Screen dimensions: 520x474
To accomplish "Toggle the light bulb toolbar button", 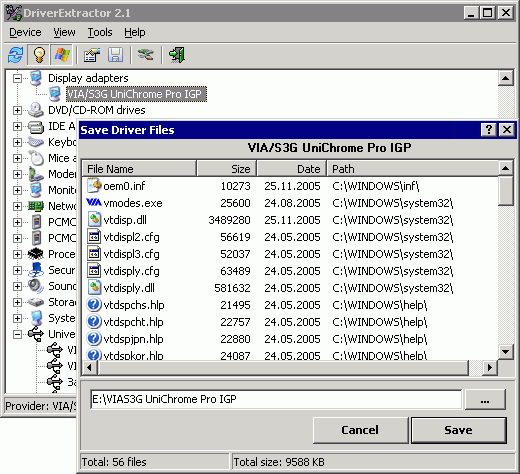I will coord(39,55).
